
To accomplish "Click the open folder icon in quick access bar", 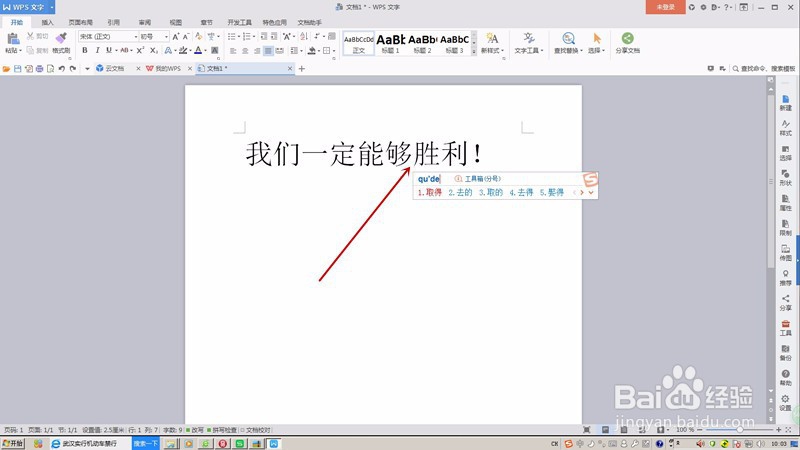I will pos(7,68).
